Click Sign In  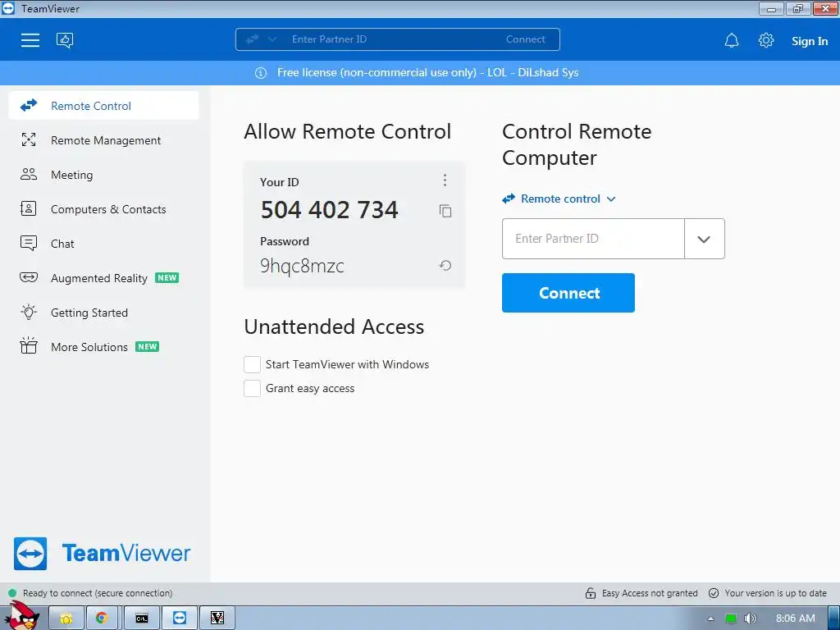pos(810,41)
